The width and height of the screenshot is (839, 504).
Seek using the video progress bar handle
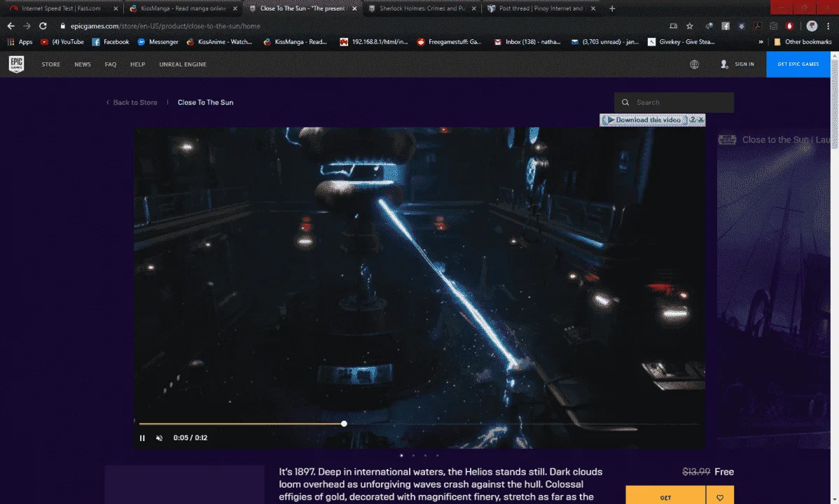point(344,423)
